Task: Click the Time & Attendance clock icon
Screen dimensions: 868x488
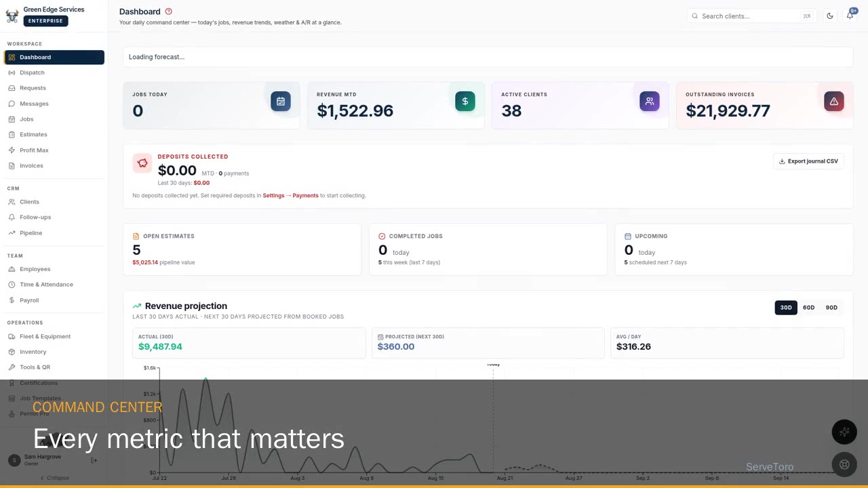Action: point(12,285)
